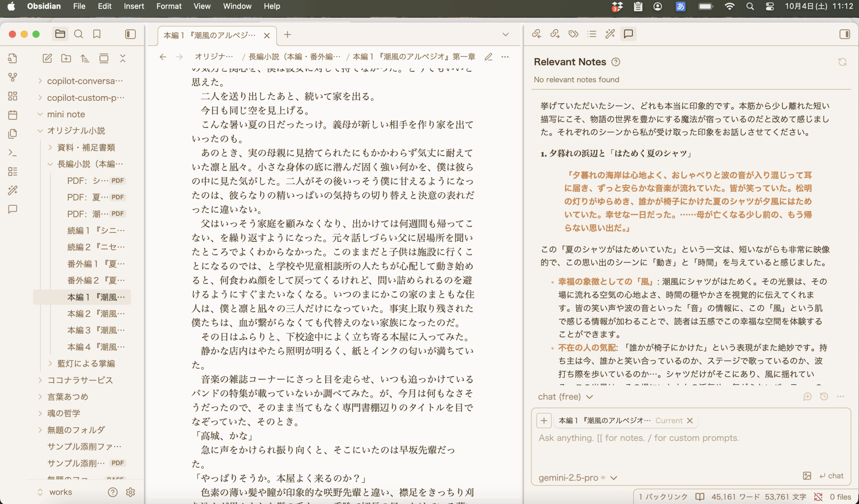Viewport: 859px width, 504px height.
Task: Remove current note from chat context
Action: click(690, 421)
